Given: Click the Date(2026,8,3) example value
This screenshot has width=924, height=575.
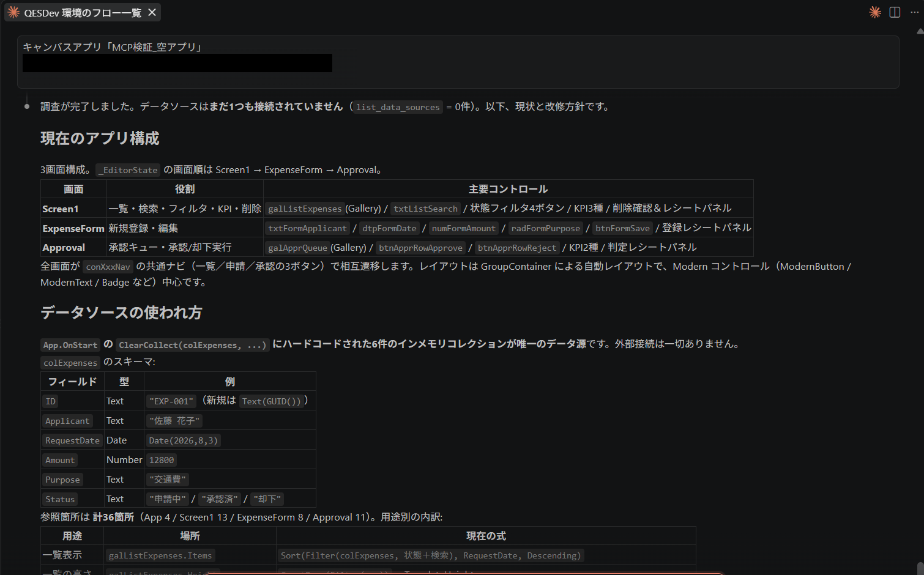Looking at the screenshot, I should click(183, 440).
